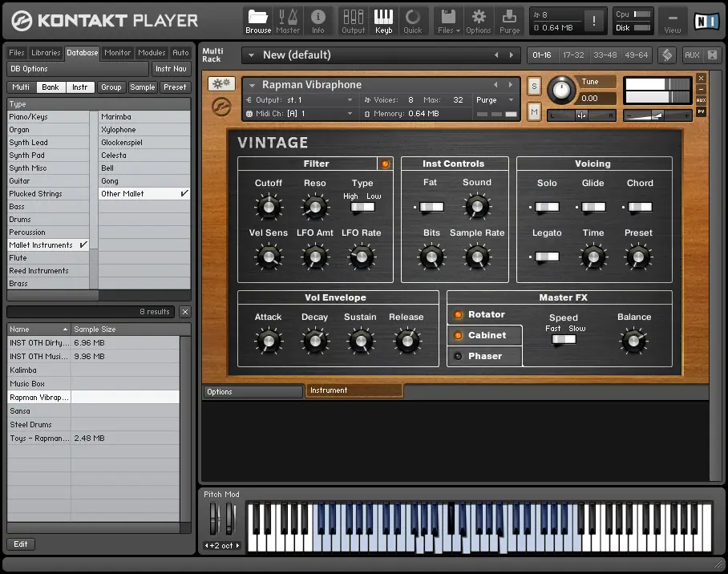Adjust the pan L/R slider

pos(581,115)
